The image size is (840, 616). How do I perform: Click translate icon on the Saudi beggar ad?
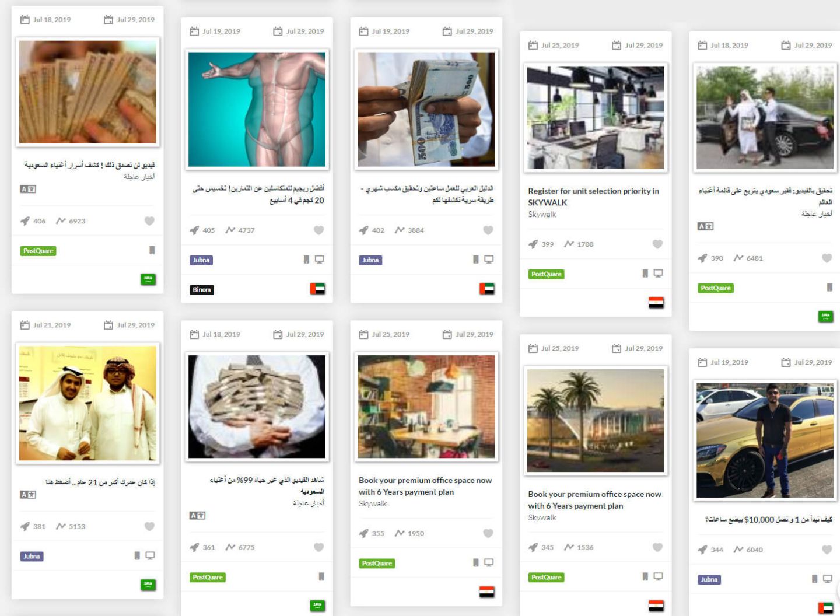coord(705,226)
